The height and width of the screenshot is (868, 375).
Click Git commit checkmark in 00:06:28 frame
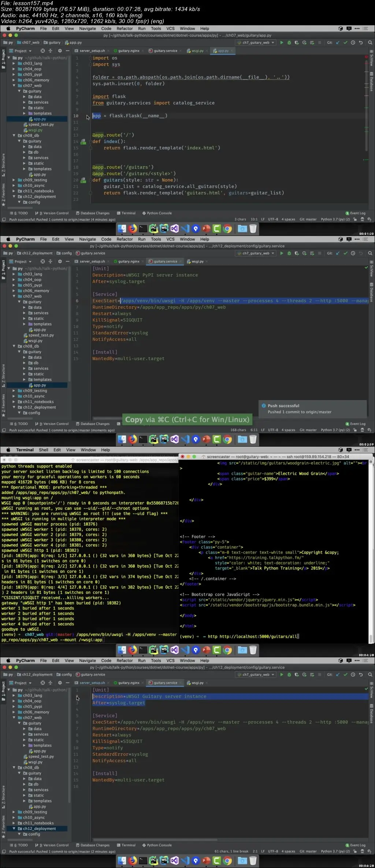345,675
